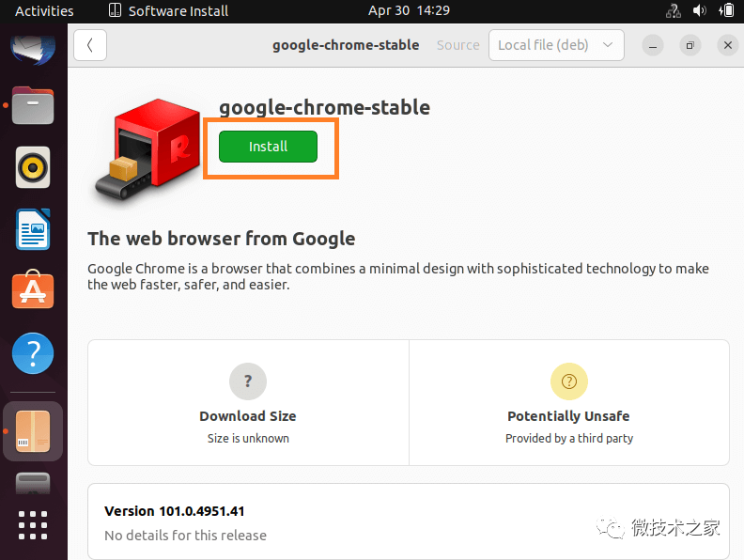Click the green Install button

(268, 147)
